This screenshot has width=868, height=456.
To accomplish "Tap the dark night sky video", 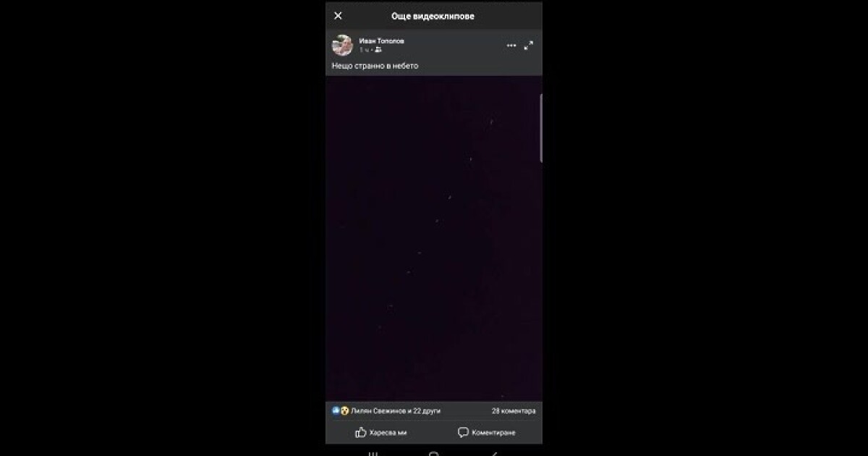I will point(433,237).
